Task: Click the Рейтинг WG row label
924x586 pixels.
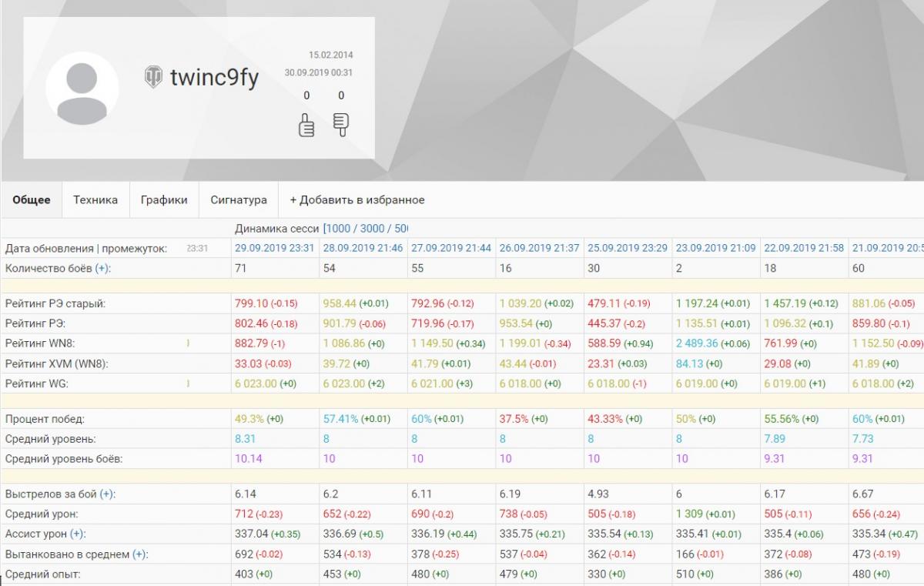Action: [37, 383]
